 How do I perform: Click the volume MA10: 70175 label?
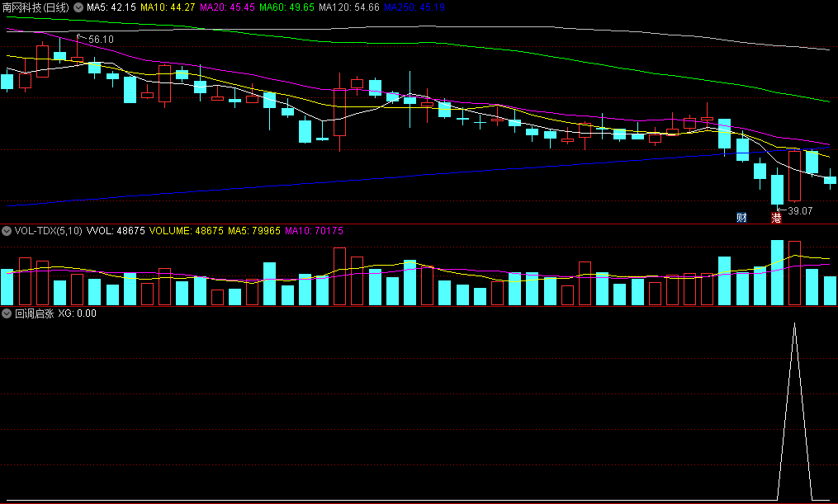[x=314, y=231]
